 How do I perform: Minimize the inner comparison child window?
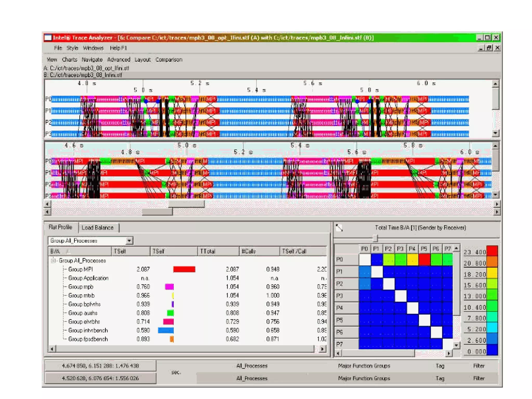[481, 48]
